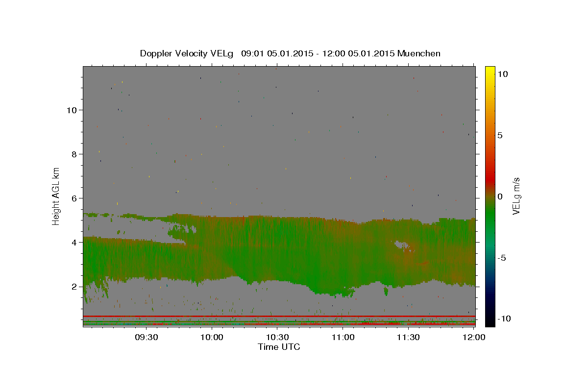Click the '09:30' time axis label
This screenshot has width=588, height=392.
coord(146,337)
